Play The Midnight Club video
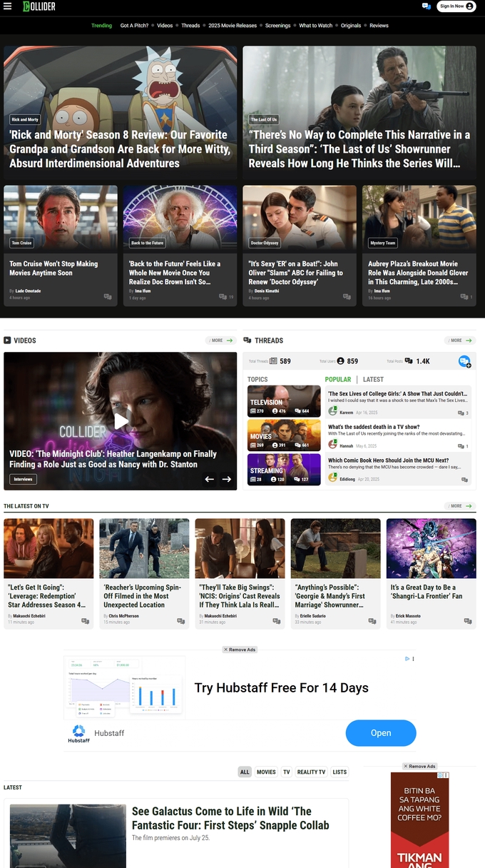The width and height of the screenshot is (485, 868). coord(121,421)
